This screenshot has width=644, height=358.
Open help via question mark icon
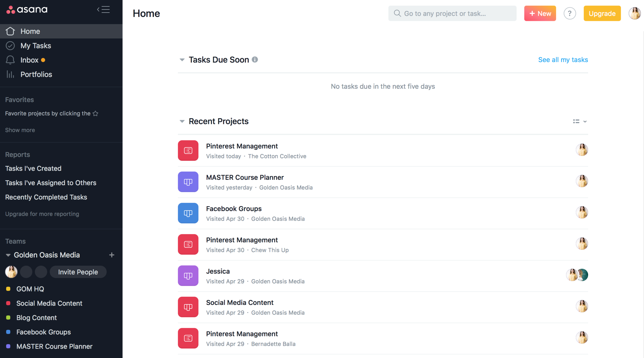pyautogui.click(x=570, y=13)
